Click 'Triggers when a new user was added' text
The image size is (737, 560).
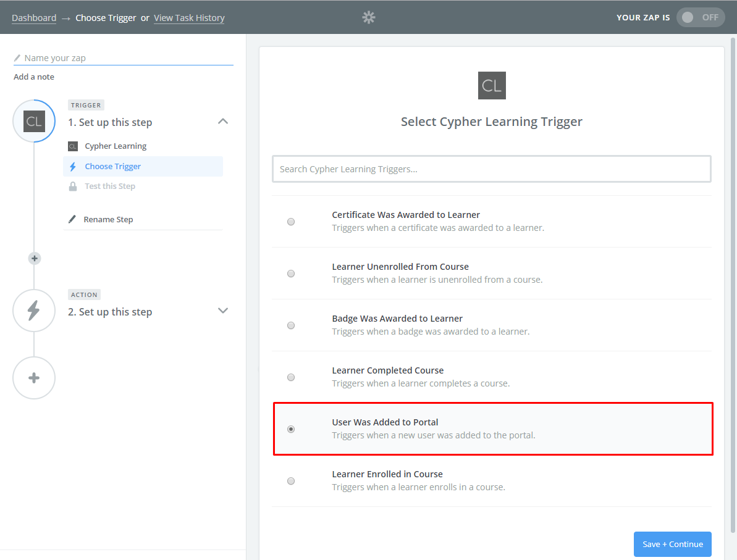[433, 435]
